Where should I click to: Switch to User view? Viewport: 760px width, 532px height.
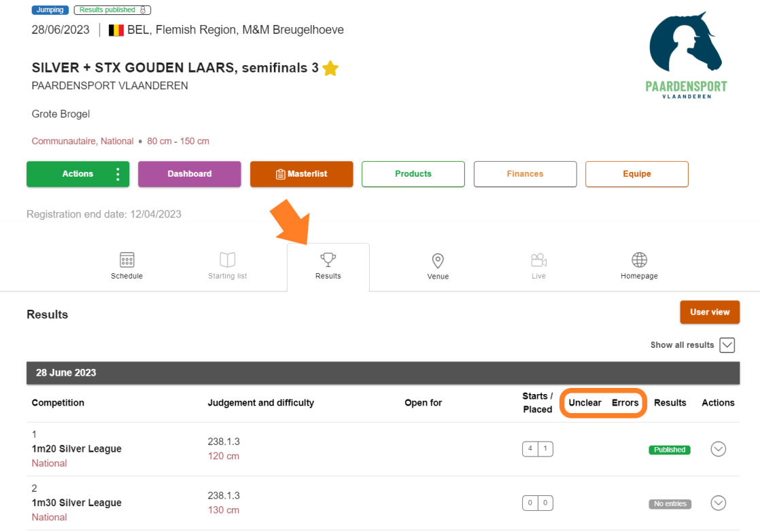coord(710,312)
